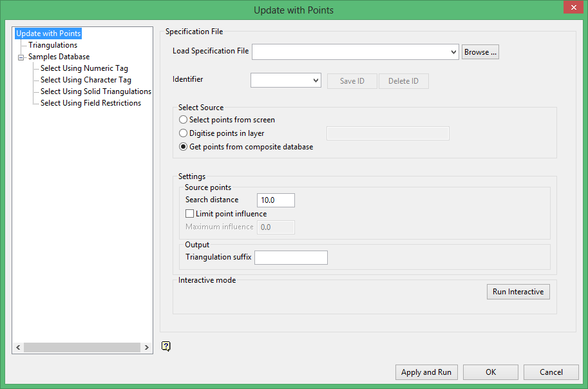The height and width of the screenshot is (389, 588).
Task: Open Select Using Character Tag page
Action: point(86,80)
